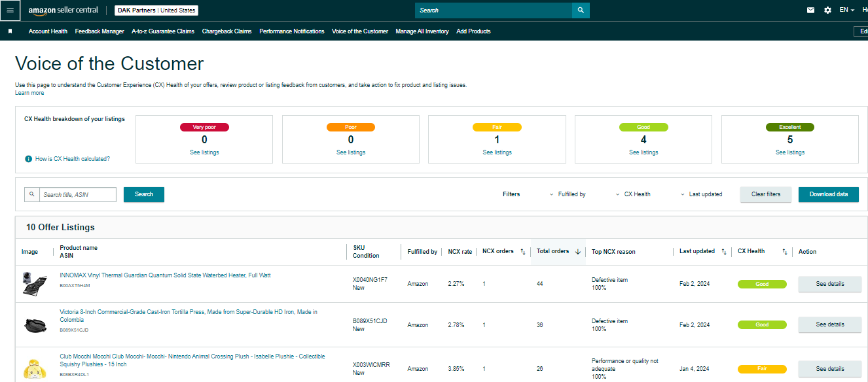
Task: See details for Isabelle plushie
Action: (830, 369)
